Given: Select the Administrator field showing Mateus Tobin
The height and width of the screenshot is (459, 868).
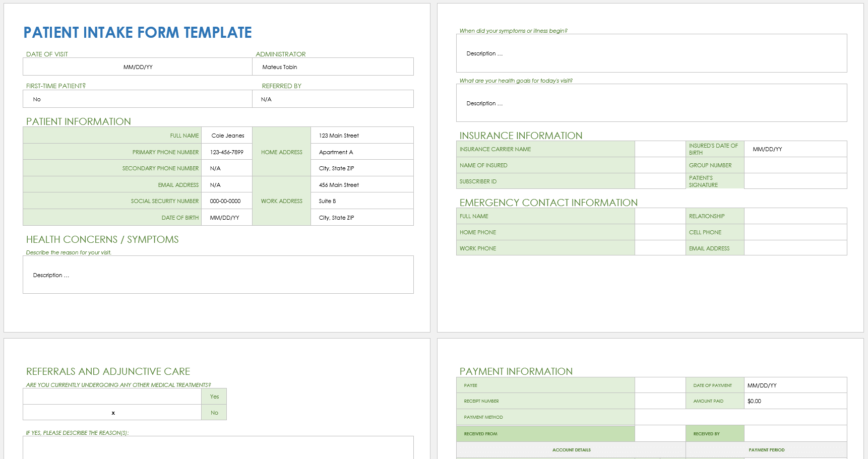Looking at the screenshot, I should click(x=333, y=66).
